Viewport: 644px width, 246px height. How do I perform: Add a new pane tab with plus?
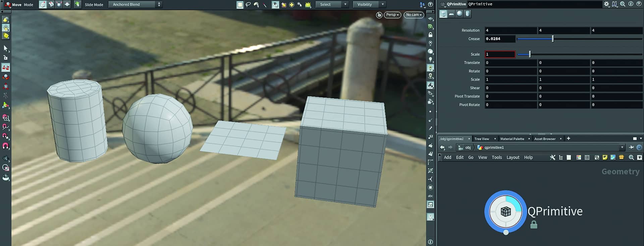coord(568,138)
